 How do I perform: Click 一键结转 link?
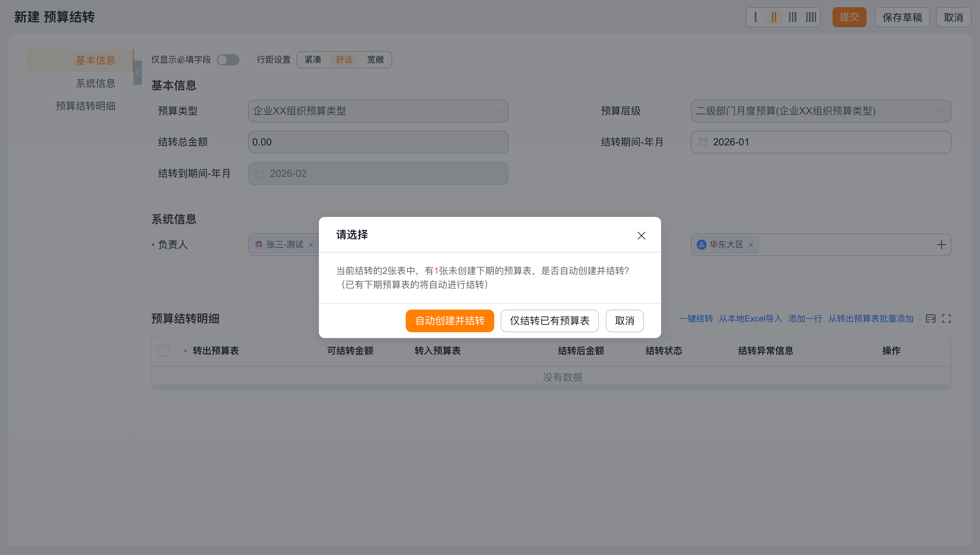coord(696,319)
